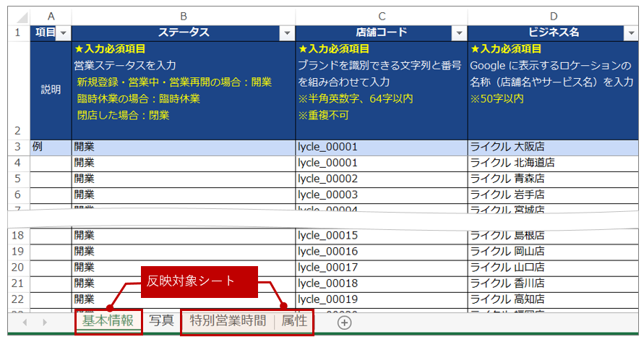
Task: Click the previous sheet scroll arrow
Action: (x=25, y=322)
